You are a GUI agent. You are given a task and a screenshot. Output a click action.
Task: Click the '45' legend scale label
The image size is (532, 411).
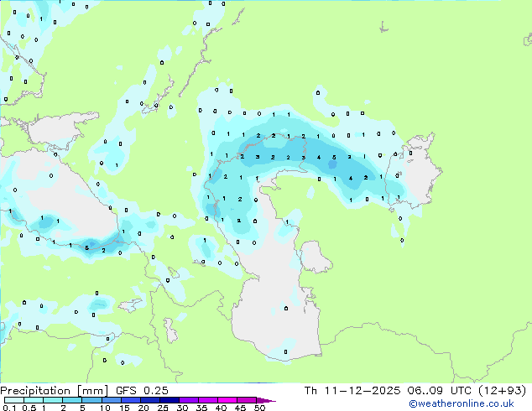[x=240, y=408]
